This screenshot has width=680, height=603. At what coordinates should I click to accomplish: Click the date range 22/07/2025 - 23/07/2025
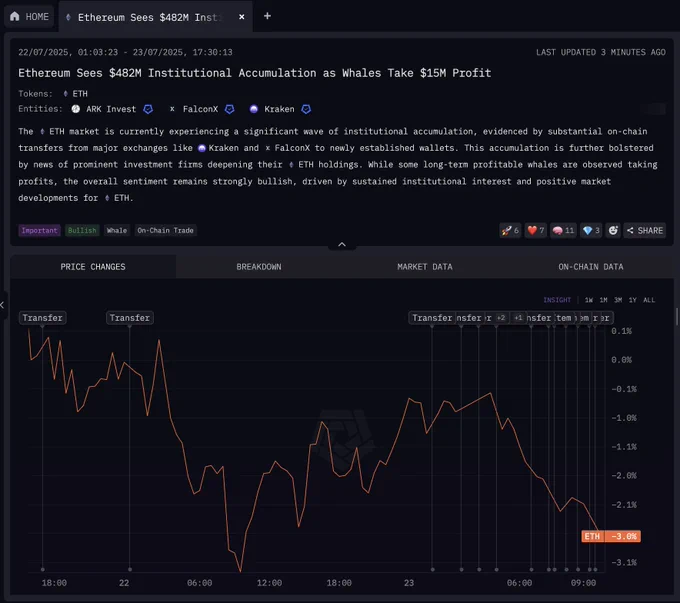[125, 52]
